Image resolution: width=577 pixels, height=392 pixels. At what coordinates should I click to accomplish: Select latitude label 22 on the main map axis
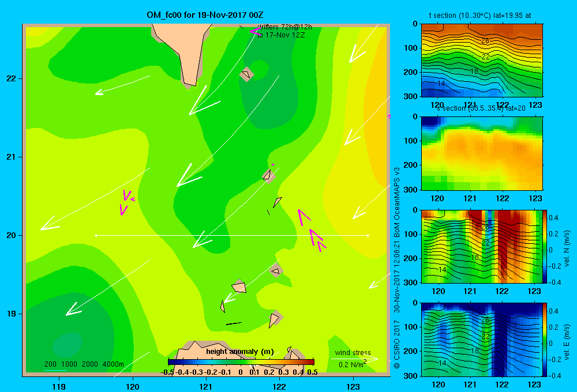[12, 78]
